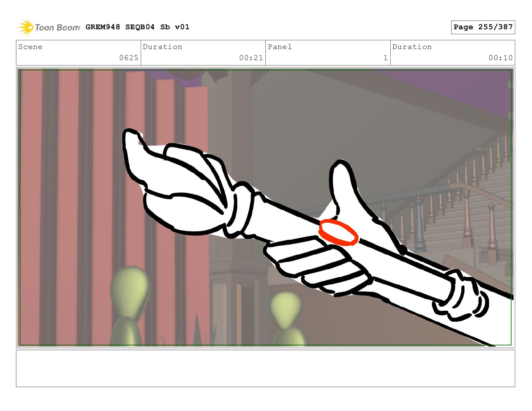532x411 pixels.
Task: Click the Scene label
Action: point(30,47)
